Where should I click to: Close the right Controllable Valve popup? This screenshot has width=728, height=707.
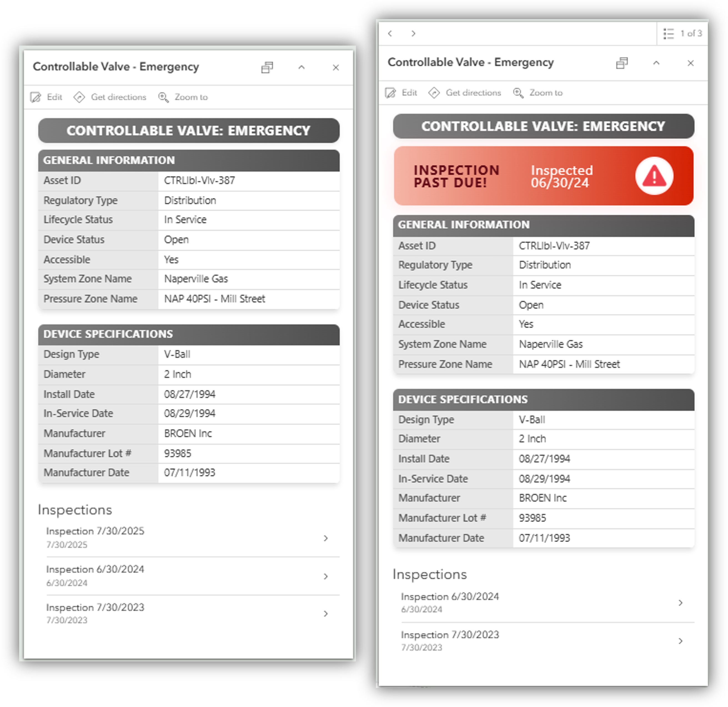(x=691, y=63)
